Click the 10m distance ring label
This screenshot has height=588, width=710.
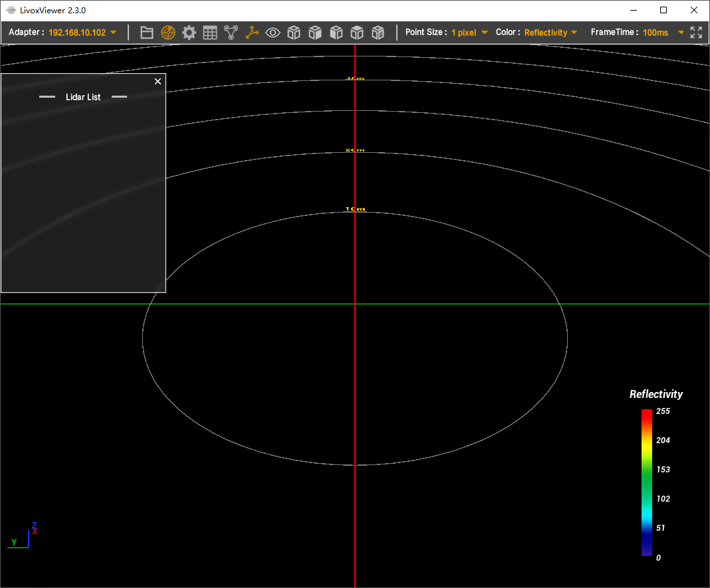click(x=355, y=209)
